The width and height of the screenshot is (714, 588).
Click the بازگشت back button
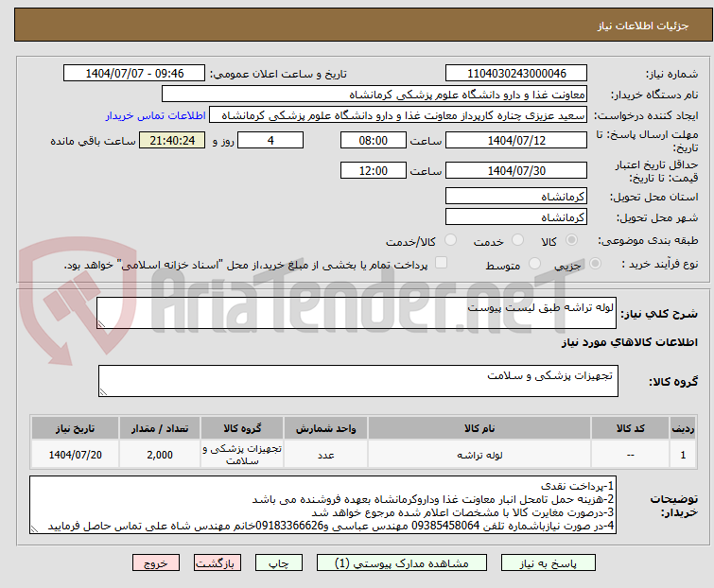[218, 563]
